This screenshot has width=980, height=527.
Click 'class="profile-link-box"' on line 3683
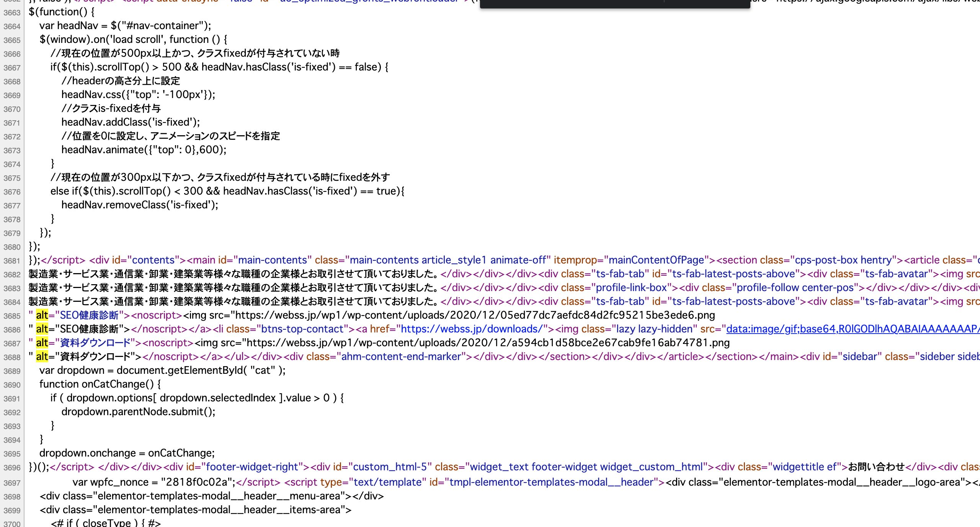point(616,288)
